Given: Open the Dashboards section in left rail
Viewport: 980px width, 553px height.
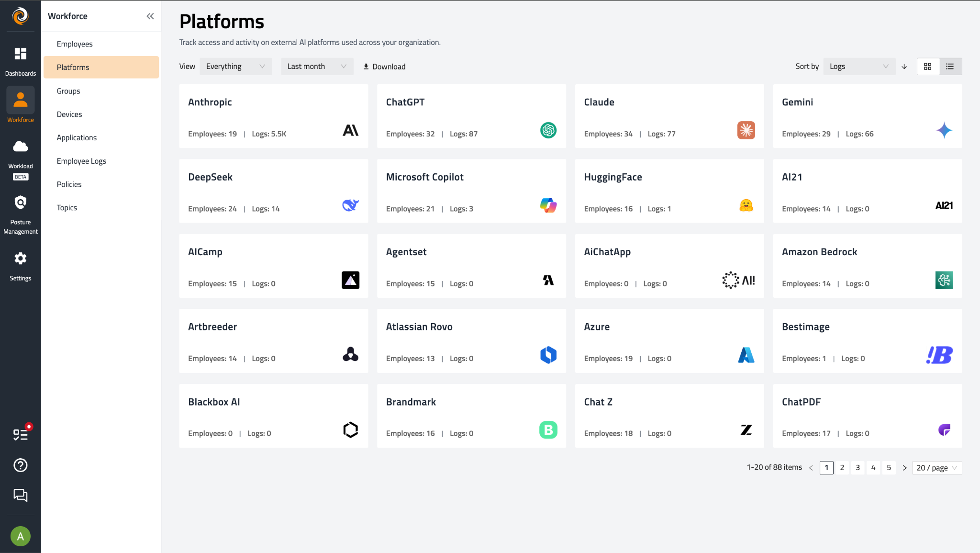Looking at the screenshot, I should (20, 61).
